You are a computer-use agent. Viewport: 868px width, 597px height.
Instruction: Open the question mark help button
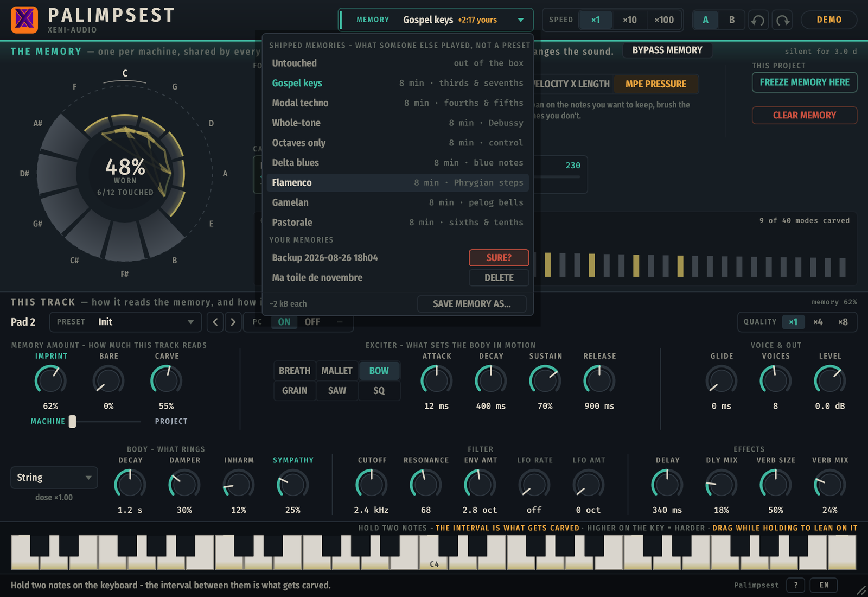pos(796,585)
